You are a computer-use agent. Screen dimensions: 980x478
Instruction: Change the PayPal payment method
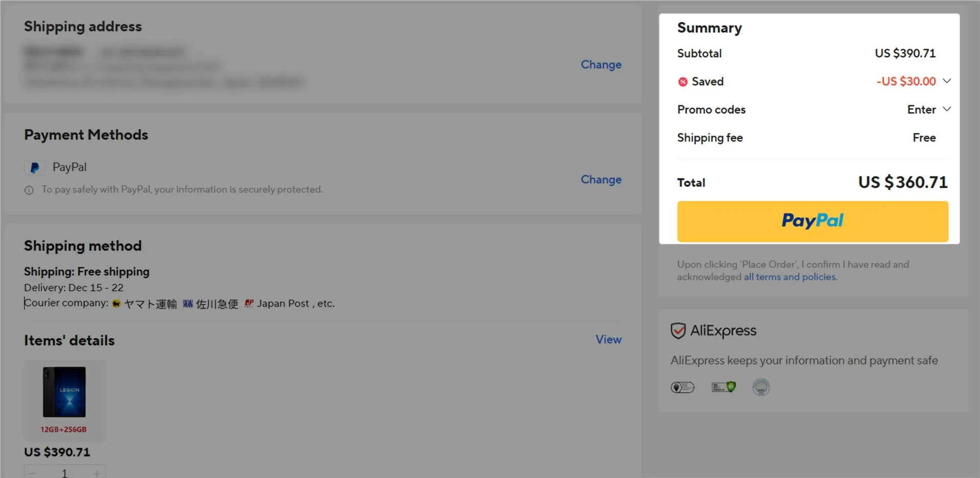(601, 180)
